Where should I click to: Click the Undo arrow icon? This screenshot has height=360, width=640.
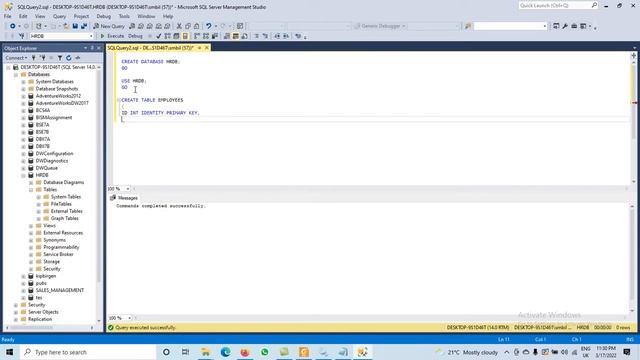click(209, 26)
